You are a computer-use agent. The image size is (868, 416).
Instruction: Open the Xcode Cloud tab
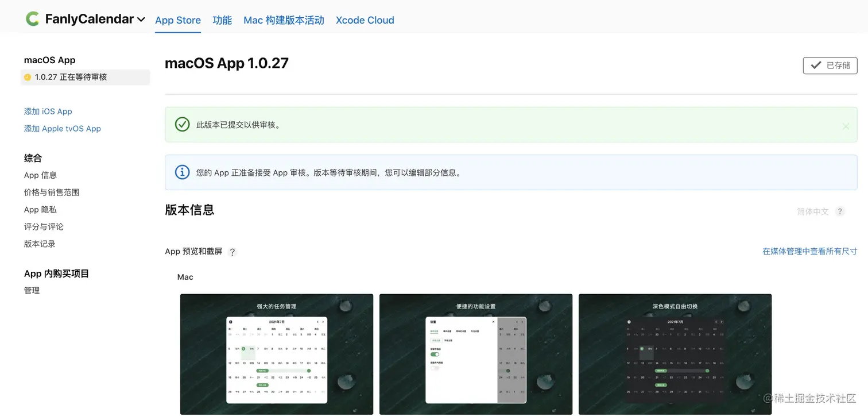click(x=365, y=20)
